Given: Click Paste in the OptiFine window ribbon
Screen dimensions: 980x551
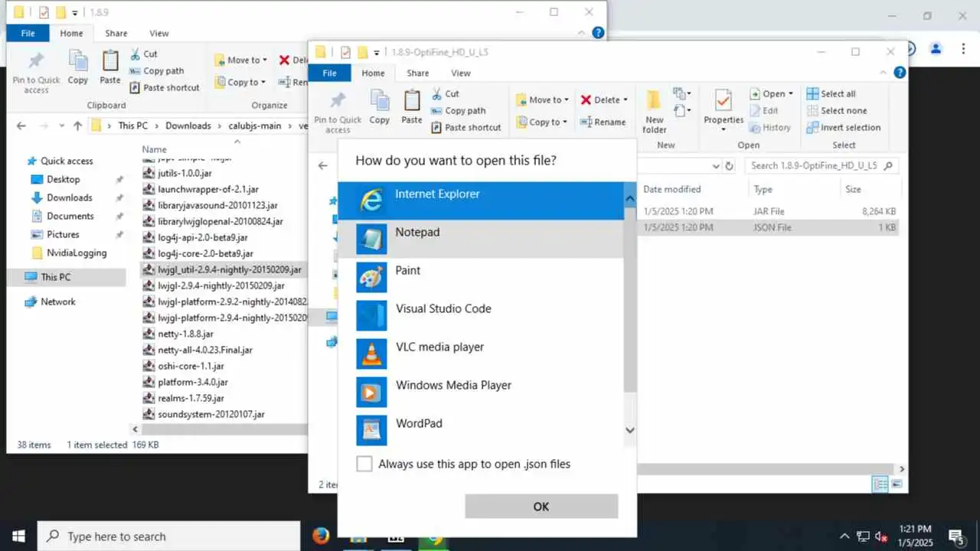Looking at the screenshot, I should (x=412, y=107).
